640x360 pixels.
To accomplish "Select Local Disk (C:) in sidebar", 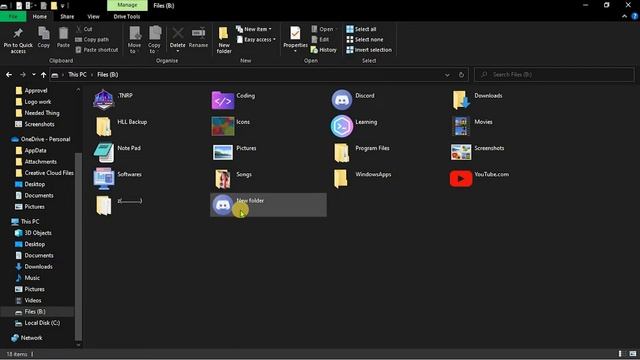I will 38,323.
